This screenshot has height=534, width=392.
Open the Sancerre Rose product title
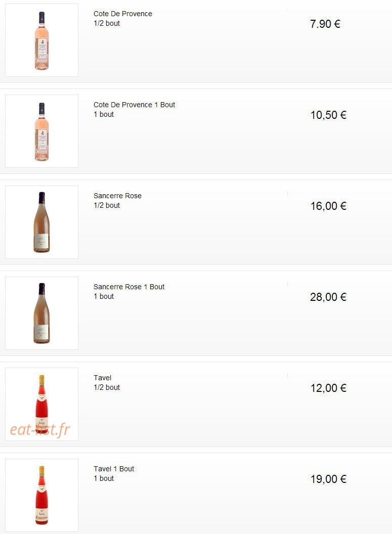[x=117, y=196]
